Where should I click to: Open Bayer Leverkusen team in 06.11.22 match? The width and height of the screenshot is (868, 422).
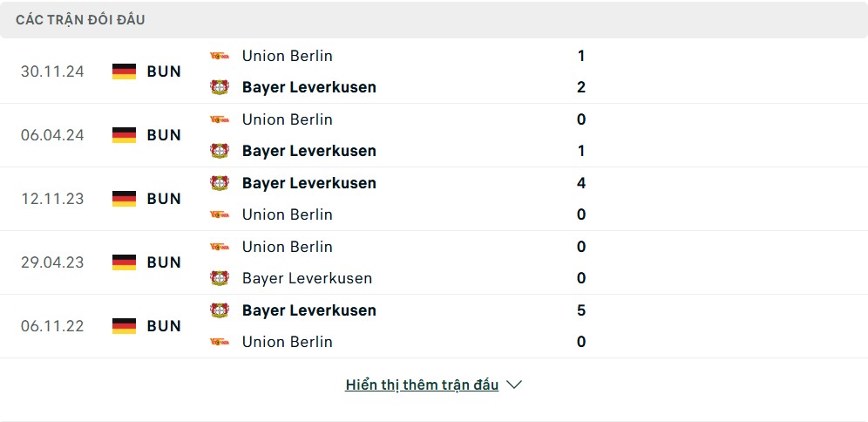tap(309, 310)
